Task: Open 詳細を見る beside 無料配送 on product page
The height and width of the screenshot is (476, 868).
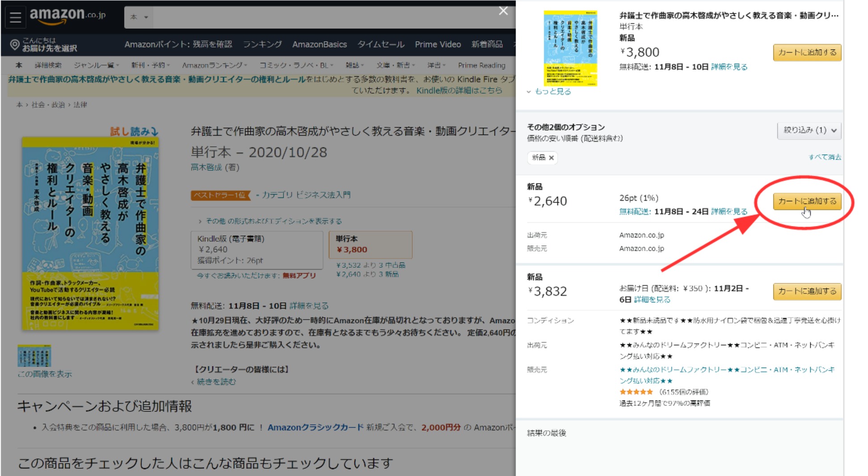Action: (309, 306)
